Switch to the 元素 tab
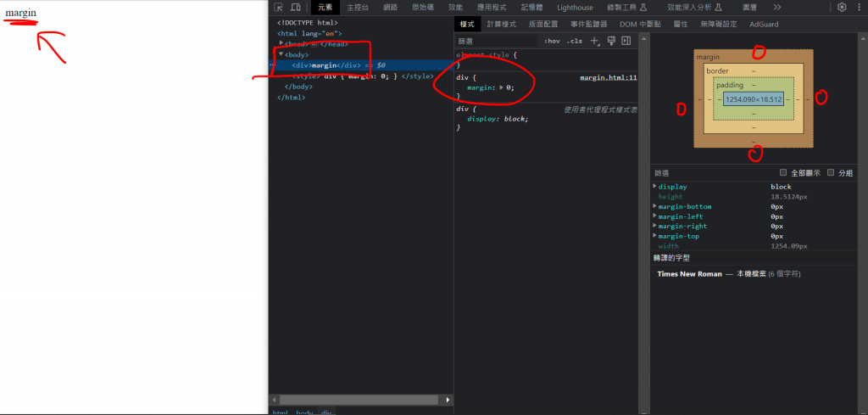Screen dimensions: 868x415 click(x=325, y=7)
